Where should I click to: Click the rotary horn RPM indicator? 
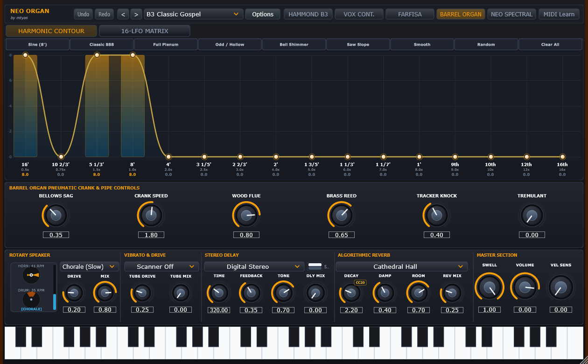(31, 275)
